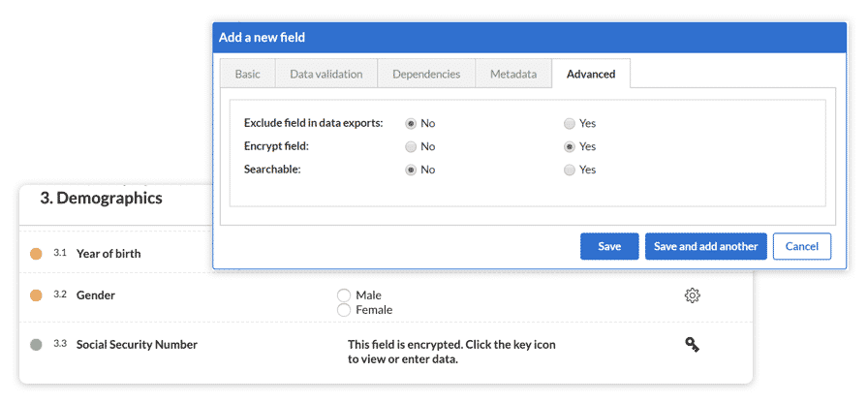Cancel adding the new field

click(801, 247)
